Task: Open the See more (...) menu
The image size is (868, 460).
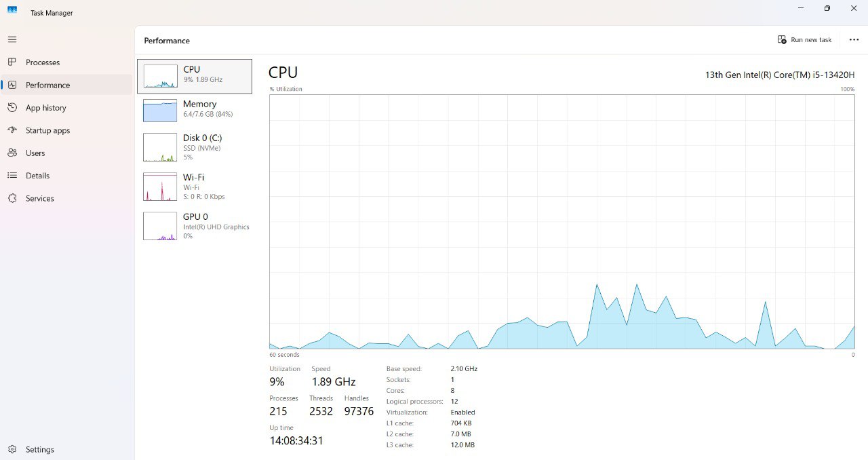Action: pos(854,39)
